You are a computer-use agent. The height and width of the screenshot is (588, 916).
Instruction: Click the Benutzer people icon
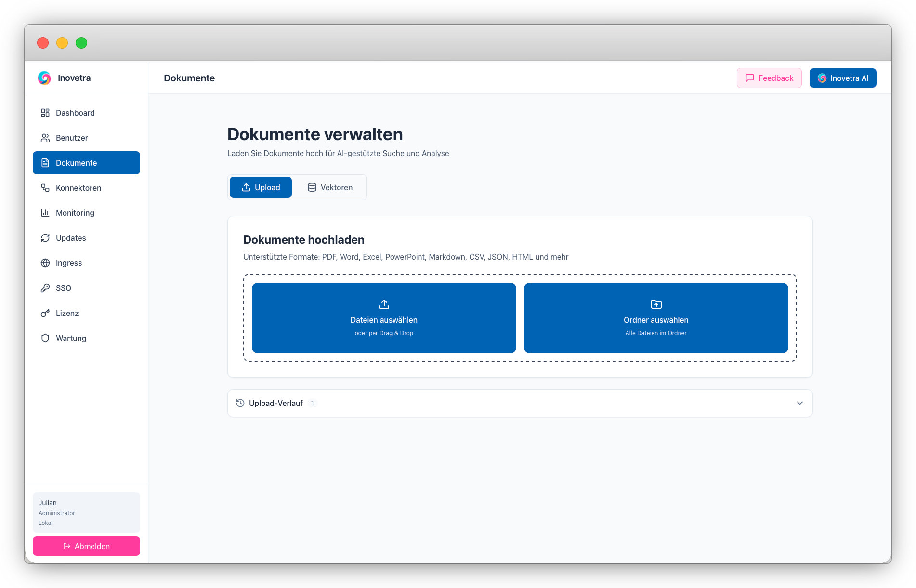tap(45, 138)
